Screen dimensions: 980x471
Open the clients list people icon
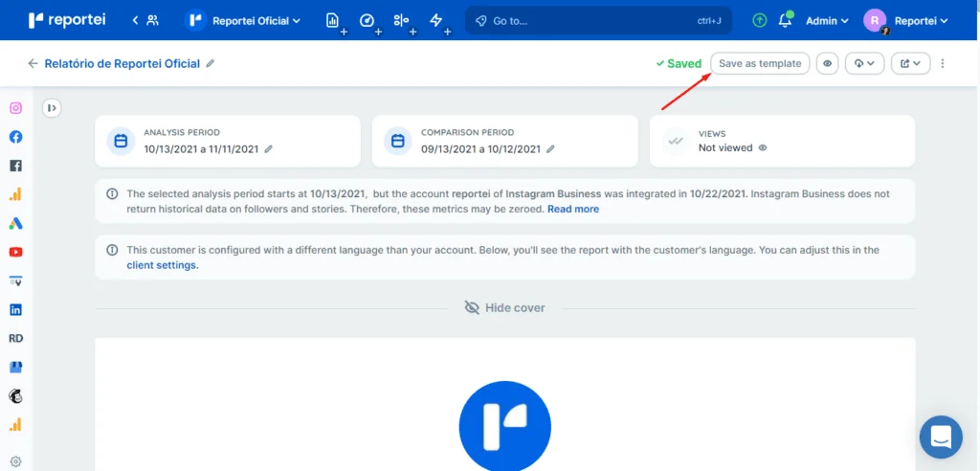click(x=152, y=21)
